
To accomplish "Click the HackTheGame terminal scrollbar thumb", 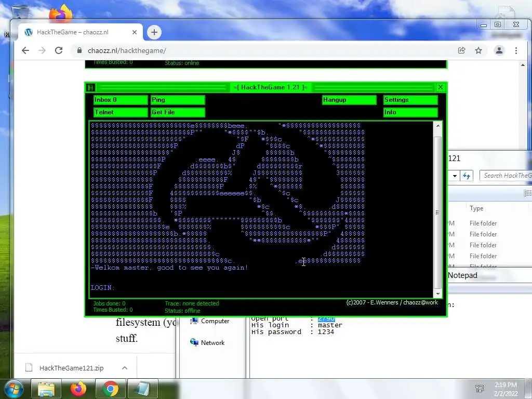I will (x=437, y=212).
